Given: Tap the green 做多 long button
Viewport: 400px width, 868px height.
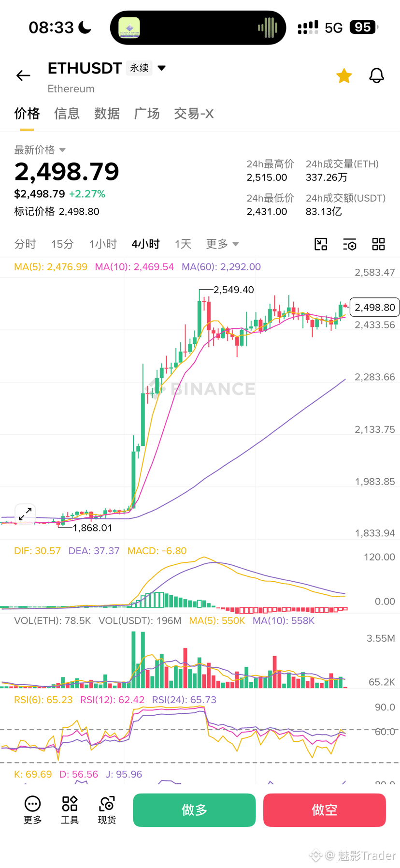Looking at the screenshot, I should pyautogui.click(x=194, y=810).
